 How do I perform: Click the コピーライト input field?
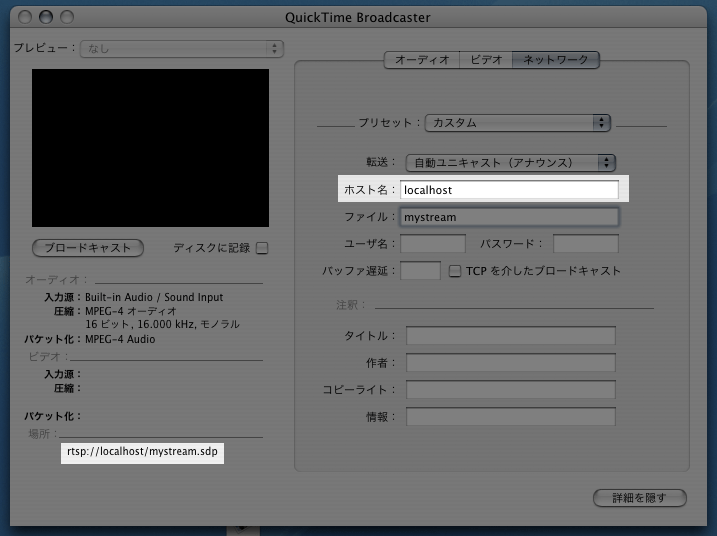pos(511,389)
